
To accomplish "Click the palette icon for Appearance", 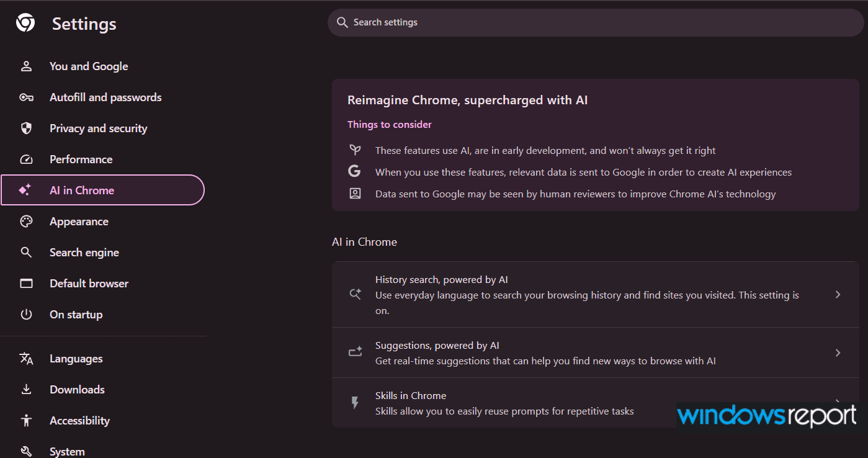I will tap(26, 222).
